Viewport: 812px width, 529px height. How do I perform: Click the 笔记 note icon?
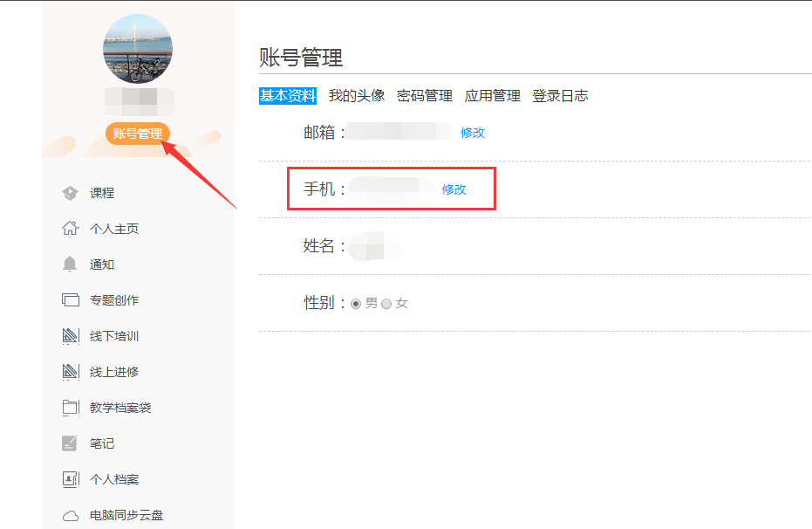(71, 443)
